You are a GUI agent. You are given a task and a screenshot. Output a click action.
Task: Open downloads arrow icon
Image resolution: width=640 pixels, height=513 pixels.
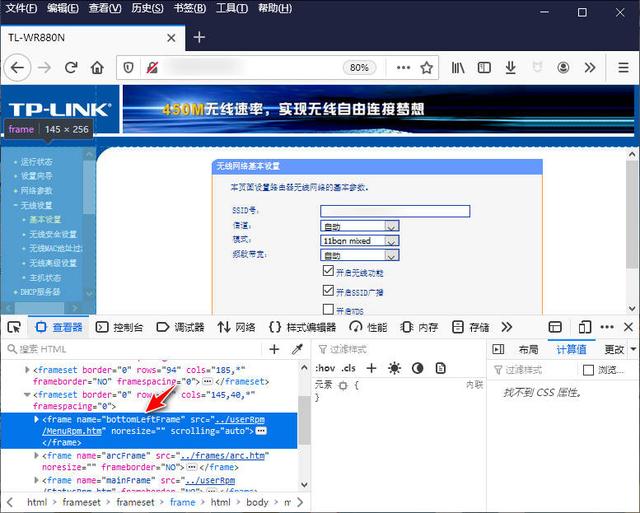pos(510,67)
